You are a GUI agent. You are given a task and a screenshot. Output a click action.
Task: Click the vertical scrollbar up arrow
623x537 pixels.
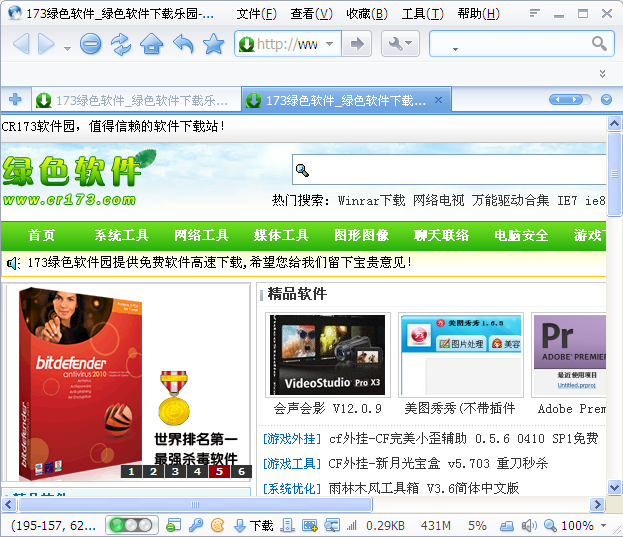614,124
